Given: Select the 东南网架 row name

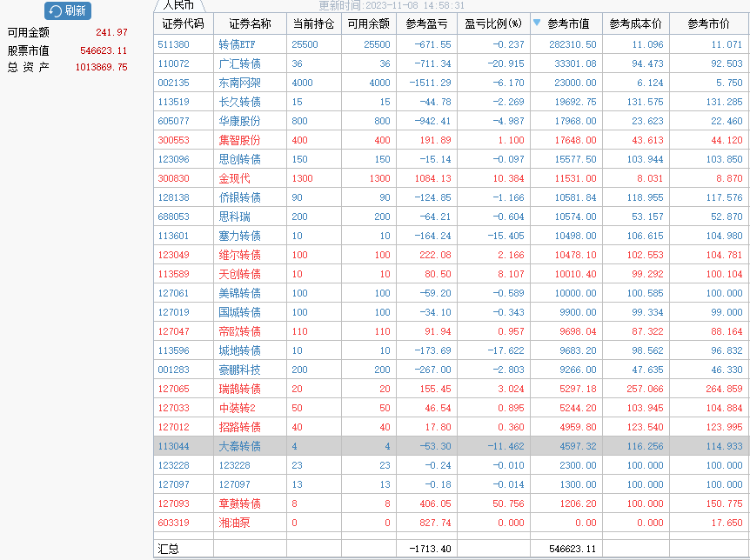Looking at the screenshot, I should 239,83.
